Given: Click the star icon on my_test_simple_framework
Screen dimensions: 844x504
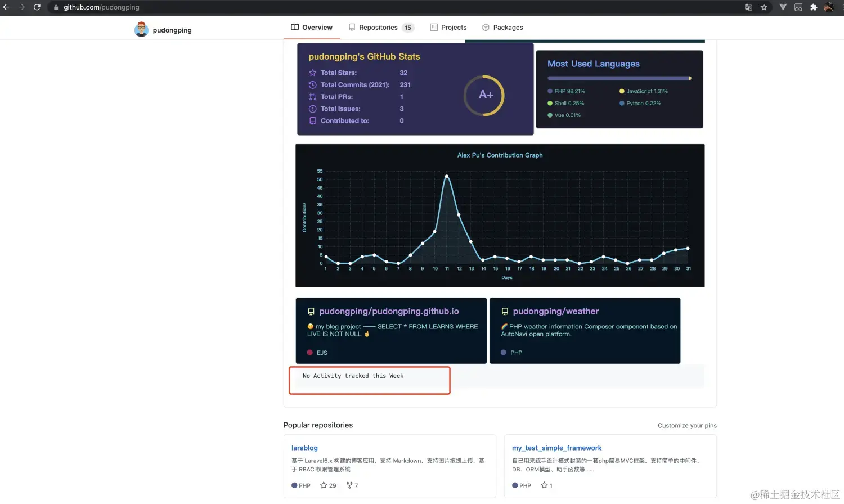Looking at the screenshot, I should pyautogui.click(x=544, y=485).
